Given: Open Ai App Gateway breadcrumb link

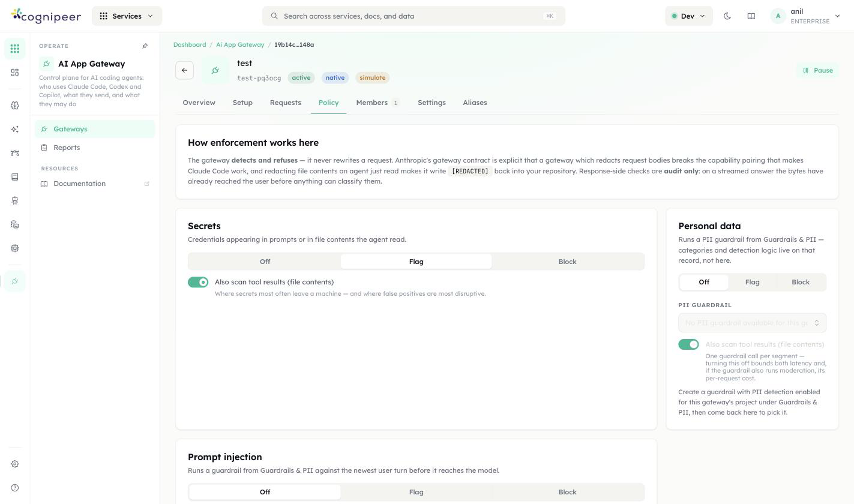Looking at the screenshot, I should pos(240,45).
